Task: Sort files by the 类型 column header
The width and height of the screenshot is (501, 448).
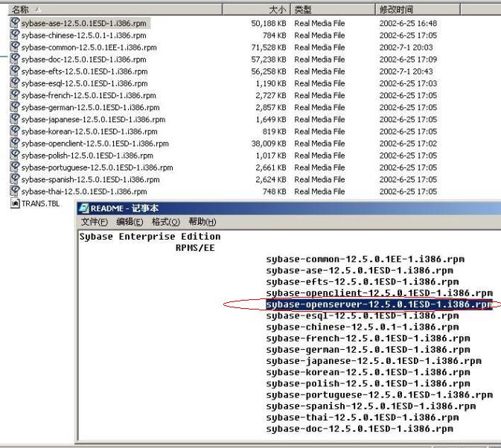Action: point(333,10)
